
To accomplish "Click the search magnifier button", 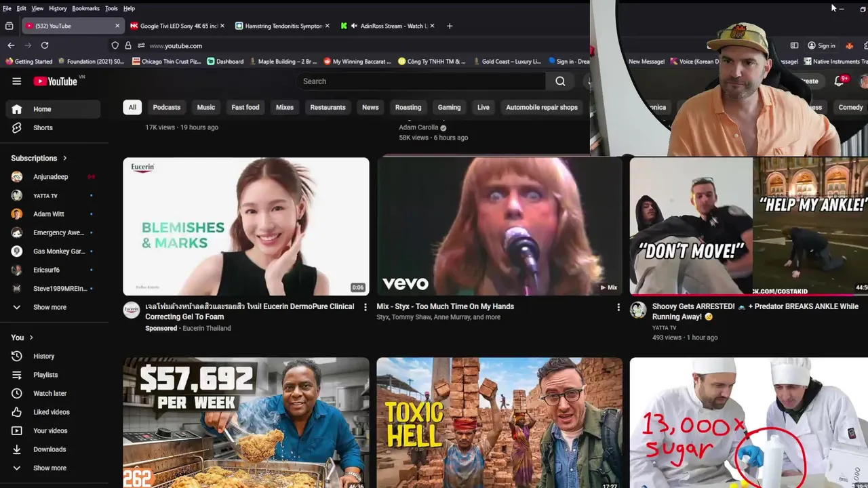I will click(x=560, y=81).
